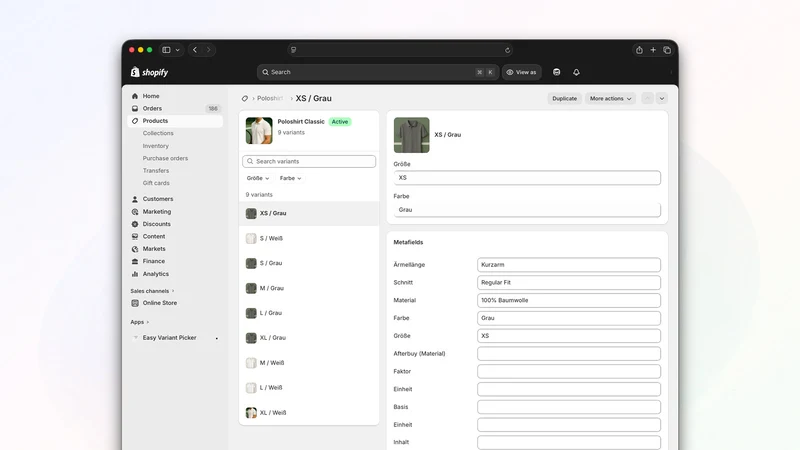The image size is (800, 450).
Task: Go to next variant arrow
Action: [662, 98]
